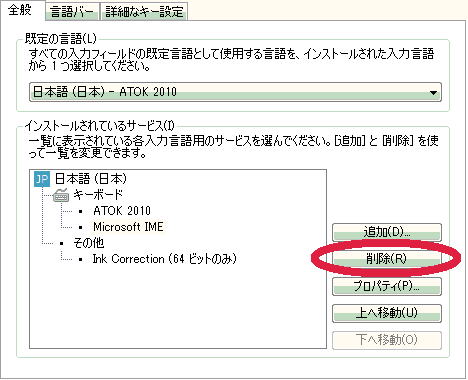Click 上へ移動(U) to move up
Viewport: 468px width, 380px height.
tap(387, 313)
